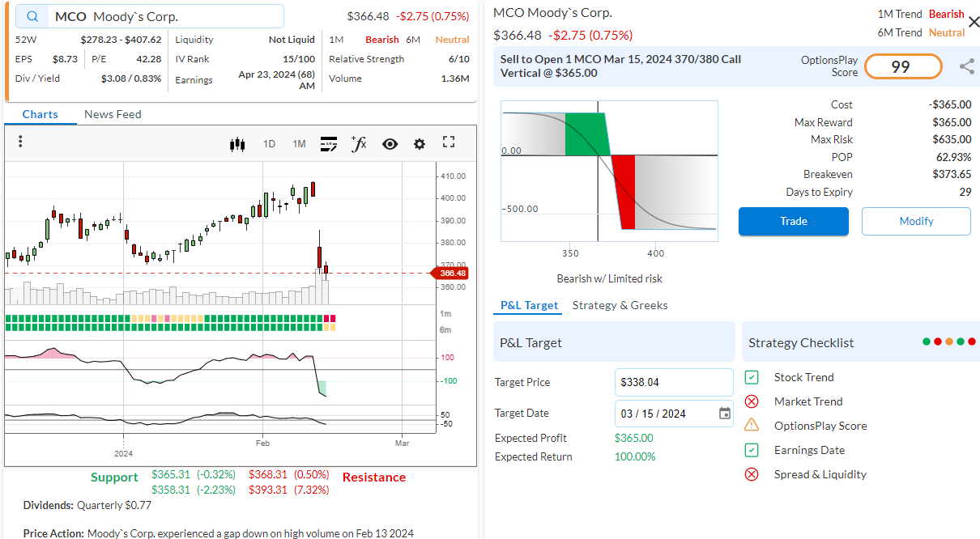Click the profit and loss payoff diagram
This screenshot has width=980, height=539.
609,171
